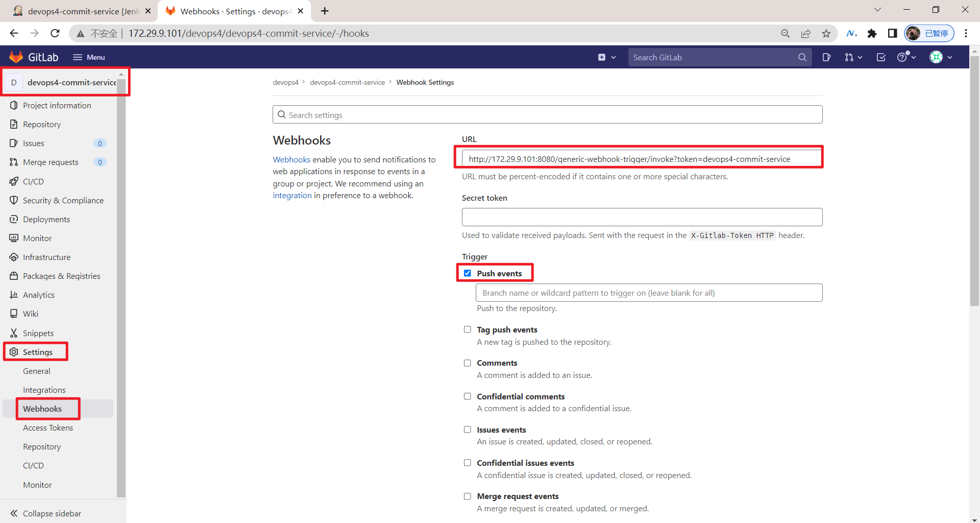980x523 pixels.
Task: Open the Snippets scissors item
Action: [38, 333]
